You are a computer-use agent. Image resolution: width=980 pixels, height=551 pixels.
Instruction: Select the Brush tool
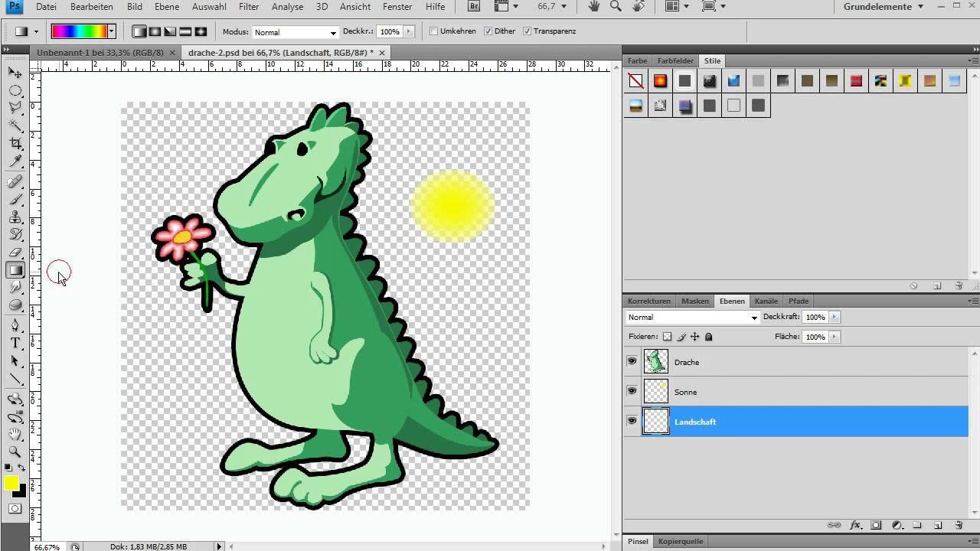coord(15,200)
